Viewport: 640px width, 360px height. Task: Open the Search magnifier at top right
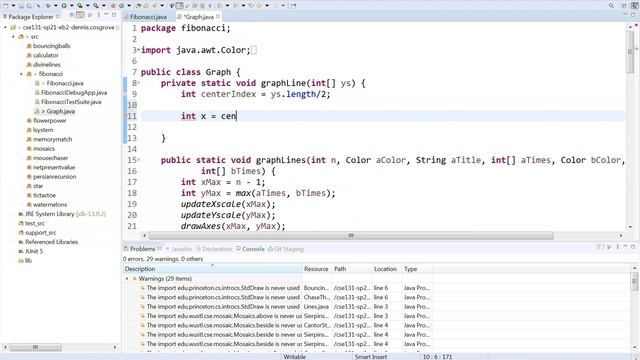click(x=611, y=6)
